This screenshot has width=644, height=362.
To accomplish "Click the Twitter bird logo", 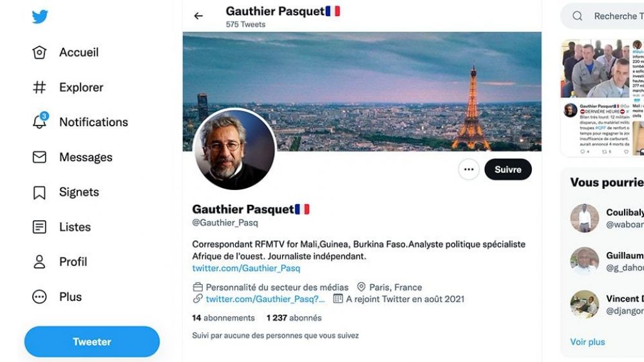I will pos(40,17).
